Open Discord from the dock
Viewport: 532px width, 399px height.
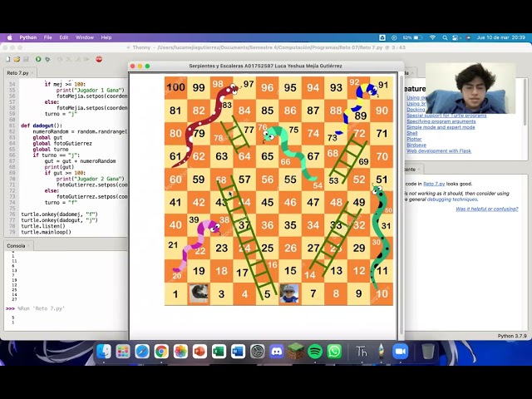(277, 352)
